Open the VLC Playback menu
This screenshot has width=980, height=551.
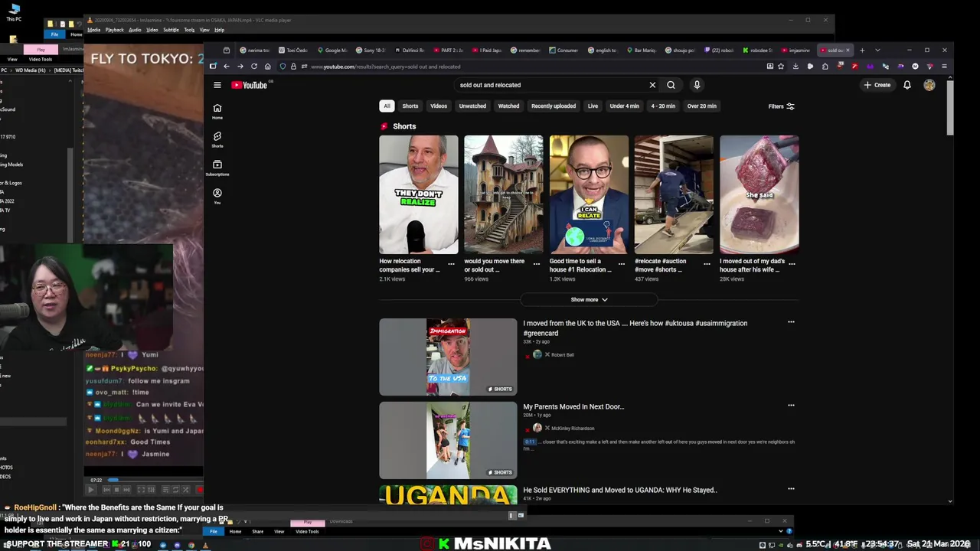pyautogui.click(x=115, y=30)
